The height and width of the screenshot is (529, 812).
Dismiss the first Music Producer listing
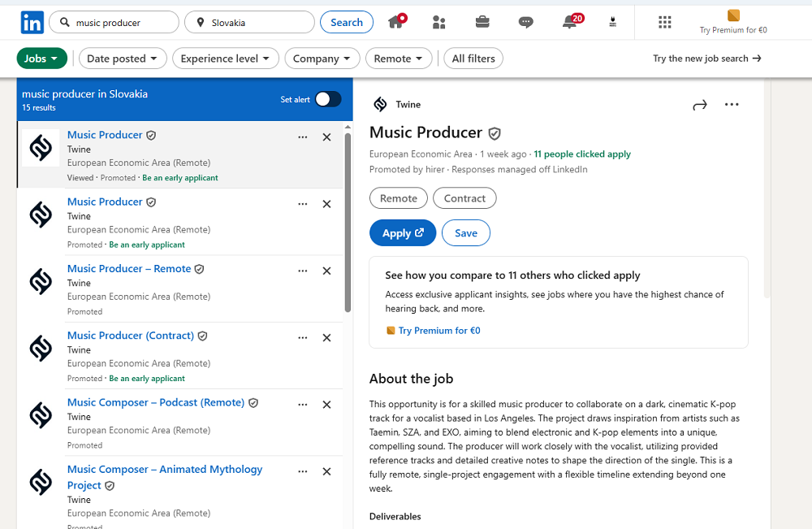coord(326,137)
